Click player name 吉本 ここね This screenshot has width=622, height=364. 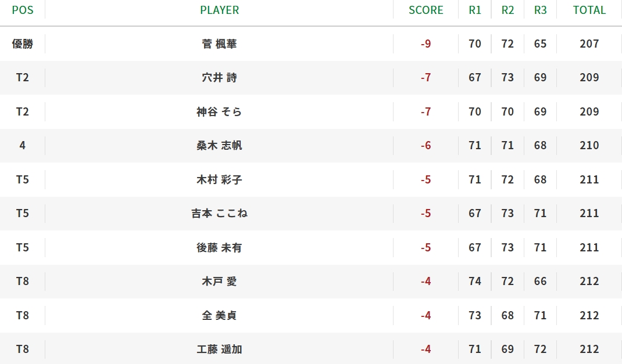click(219, 214)
